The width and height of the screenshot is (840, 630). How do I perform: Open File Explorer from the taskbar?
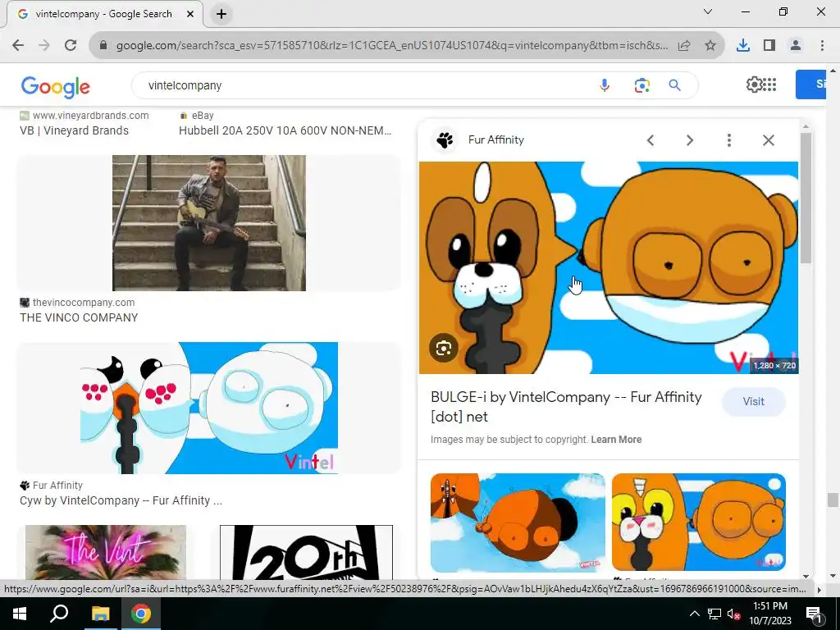pyautogui.click(x=100, y=614)
